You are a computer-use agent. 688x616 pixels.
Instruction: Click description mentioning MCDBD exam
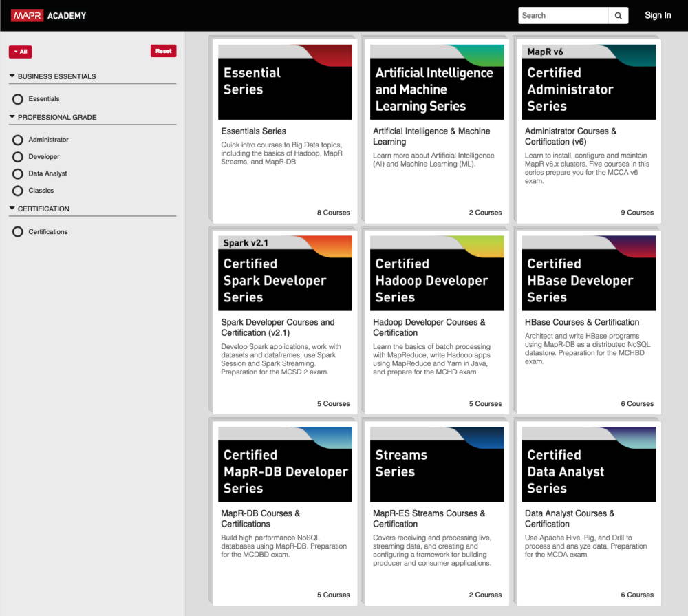click(x=284, y=546)
